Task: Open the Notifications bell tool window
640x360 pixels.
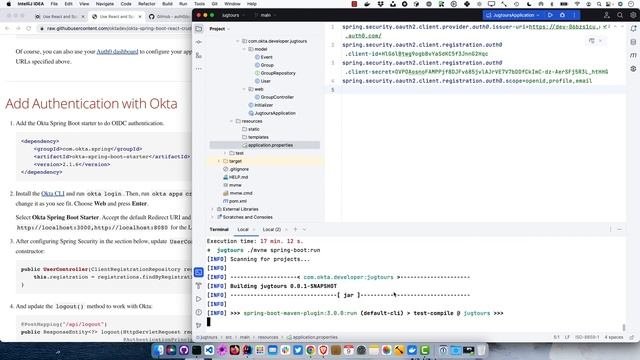Action: (x=633, y=29)
